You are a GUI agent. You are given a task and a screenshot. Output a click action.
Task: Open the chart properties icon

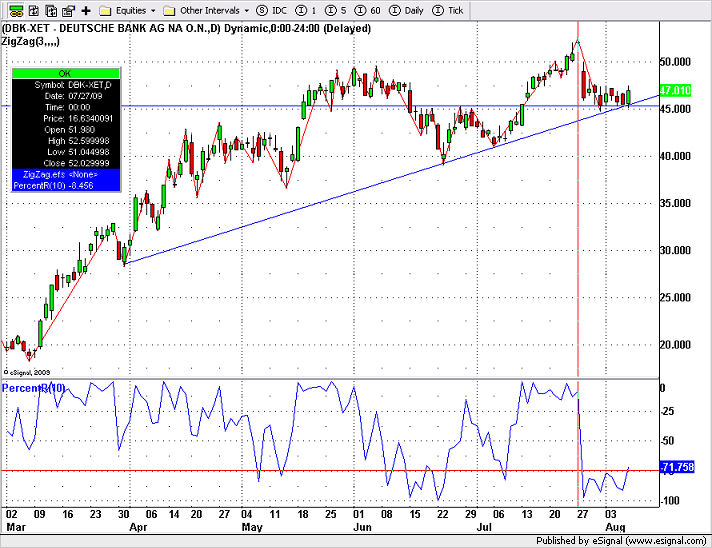pyautogui.click(x=69, y=10)
